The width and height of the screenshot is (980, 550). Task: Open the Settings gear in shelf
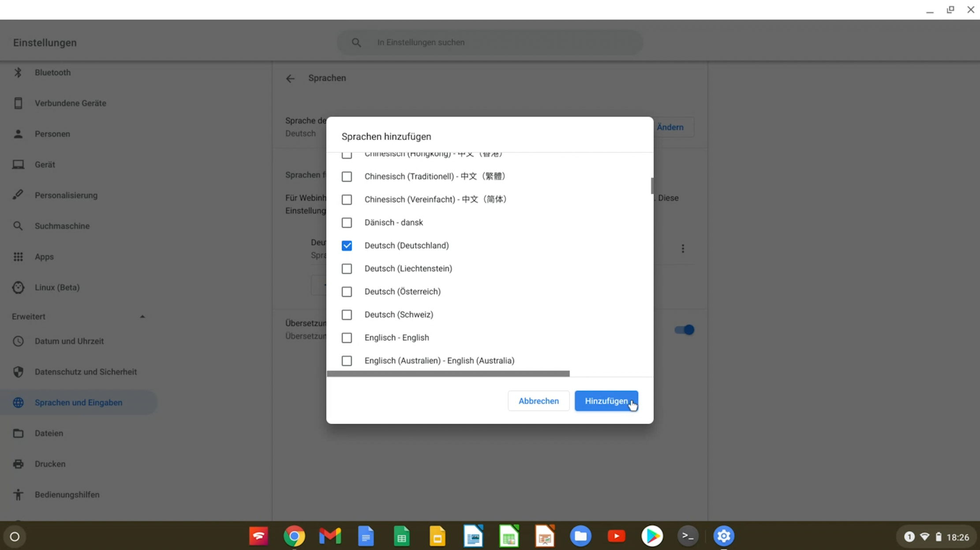coord(723,536)
